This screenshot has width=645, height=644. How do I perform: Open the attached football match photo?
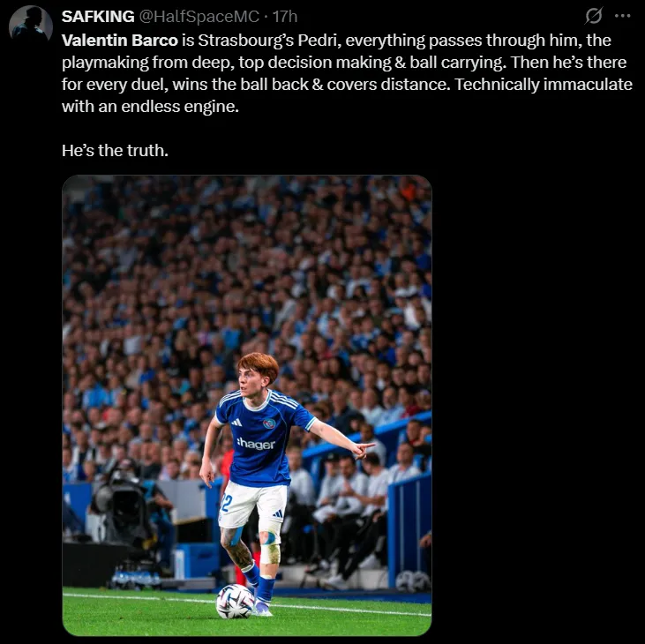point(247,406)
